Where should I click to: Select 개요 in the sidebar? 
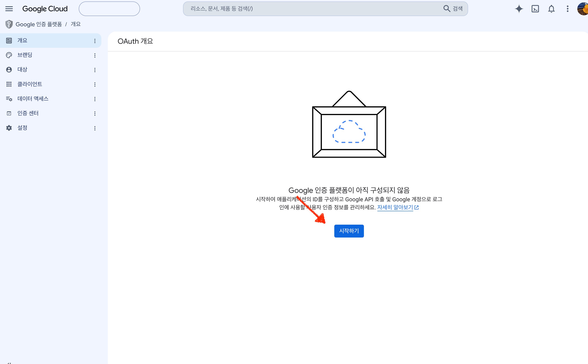pos(51,41)
